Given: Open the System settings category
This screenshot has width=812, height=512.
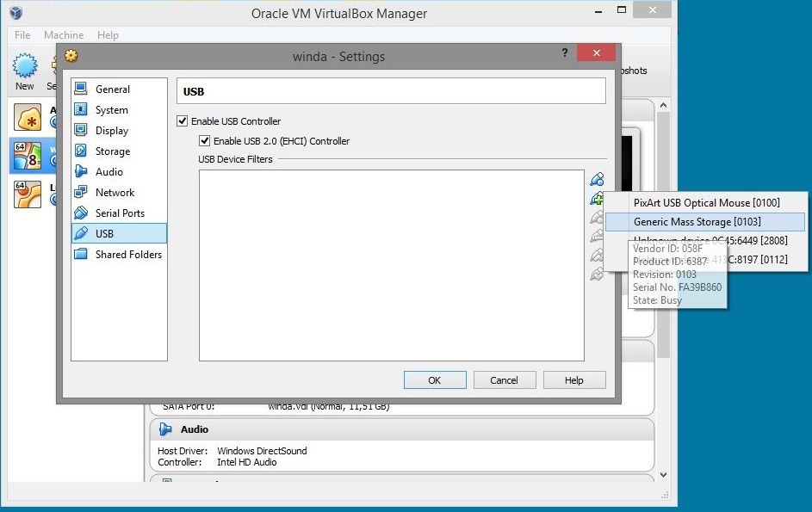Looking at the screenshot, I should (x=119, y=110).
